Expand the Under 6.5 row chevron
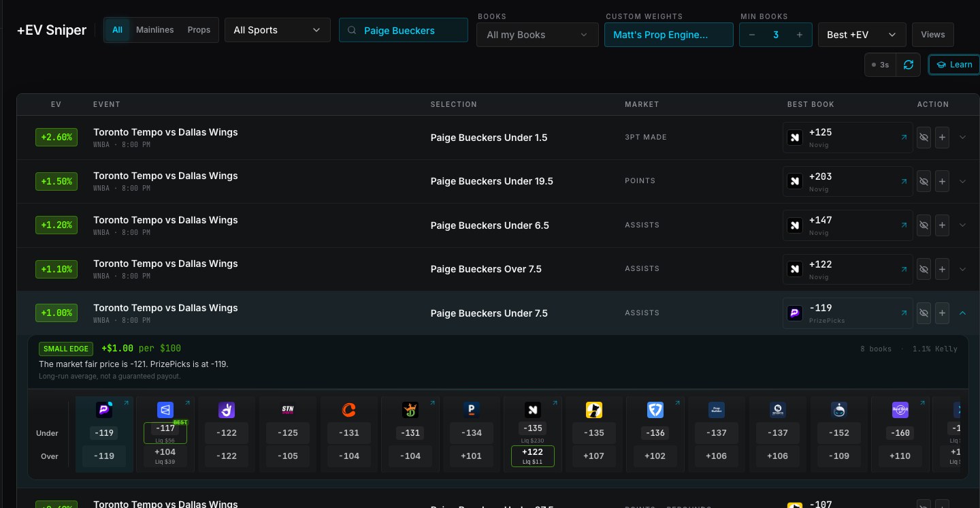 coord(962,225)
